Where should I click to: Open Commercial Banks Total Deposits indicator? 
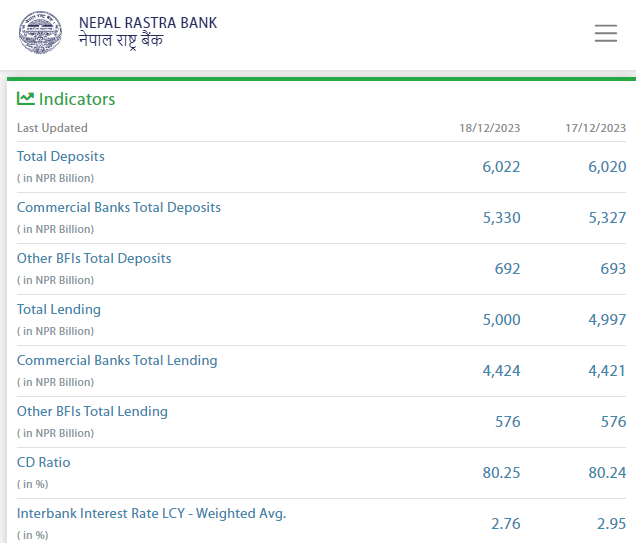(119, 208)
